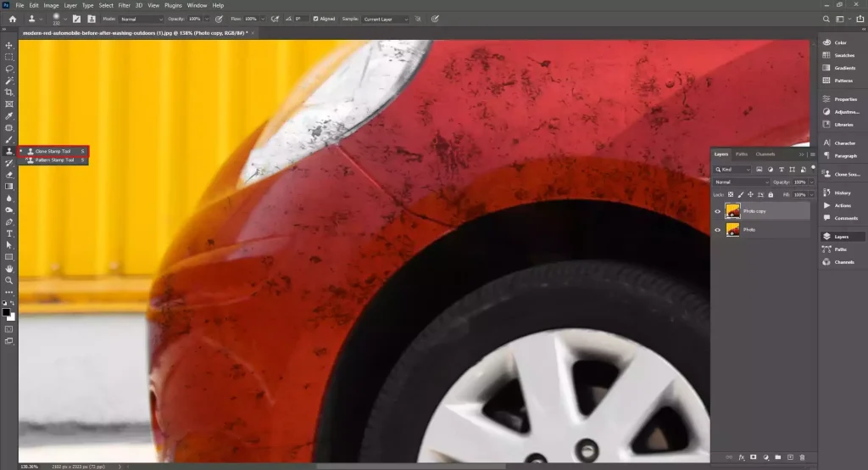
Task: Select the Move tool
Action: point(9,45)
